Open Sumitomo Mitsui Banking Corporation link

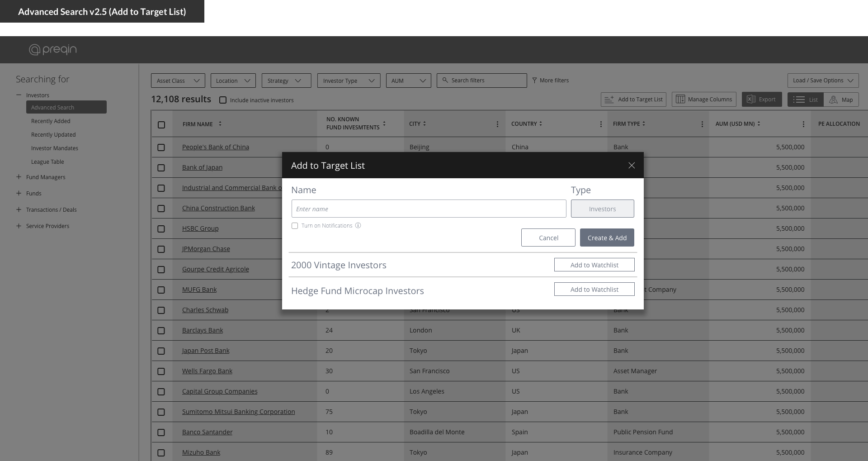pyautogui.click(x=239, y=412)
